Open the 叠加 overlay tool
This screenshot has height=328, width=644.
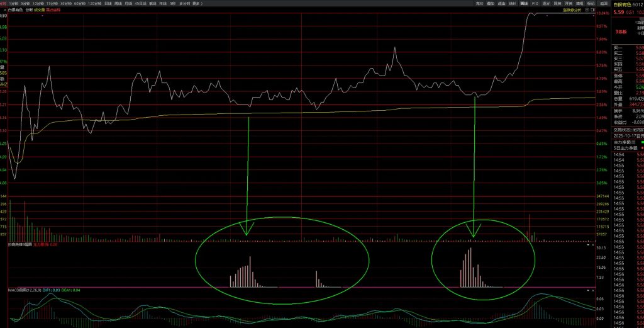coord(491,3)
